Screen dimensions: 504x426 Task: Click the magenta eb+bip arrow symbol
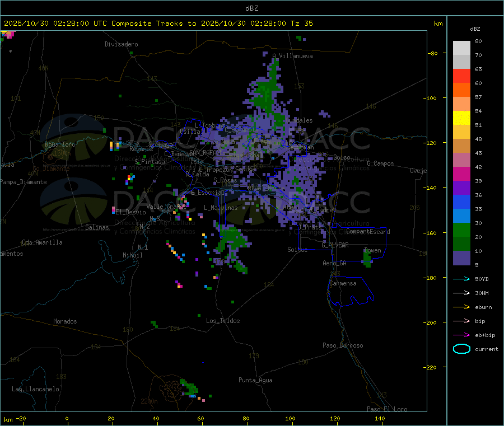coord(461,335)
